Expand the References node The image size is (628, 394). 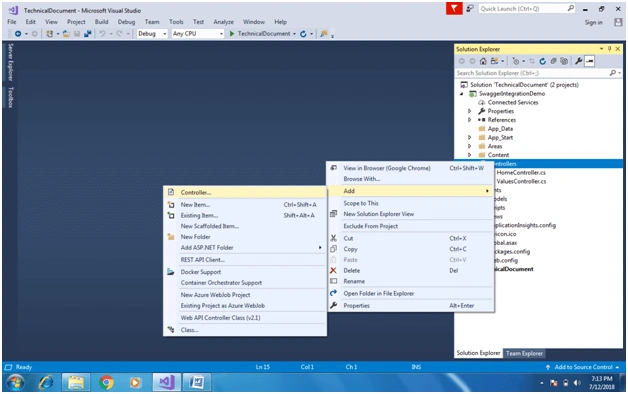(x=470, y=120)
